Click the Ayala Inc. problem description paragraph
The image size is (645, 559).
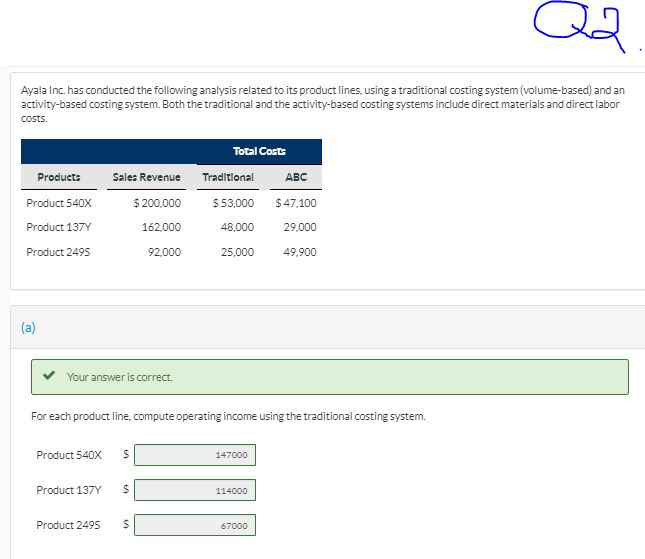pos(323,104)
